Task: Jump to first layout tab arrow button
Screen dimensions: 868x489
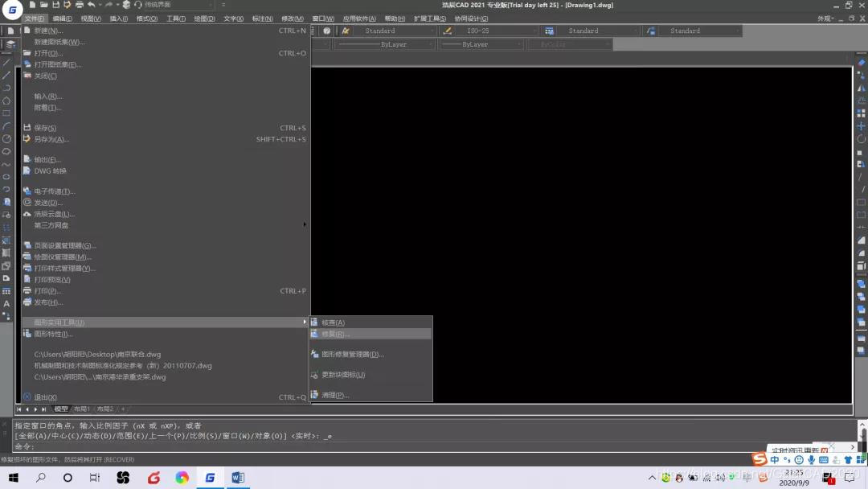Action: [x=18, y=409]
